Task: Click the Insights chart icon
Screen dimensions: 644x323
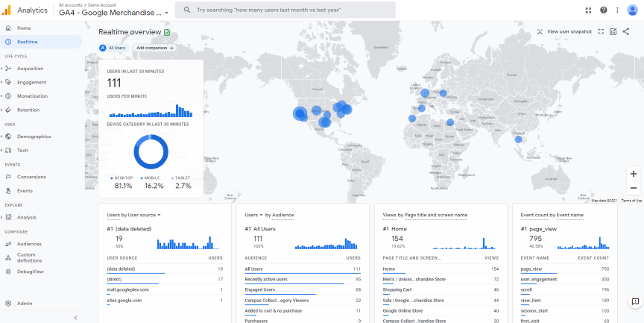Action: pos(613,31)
